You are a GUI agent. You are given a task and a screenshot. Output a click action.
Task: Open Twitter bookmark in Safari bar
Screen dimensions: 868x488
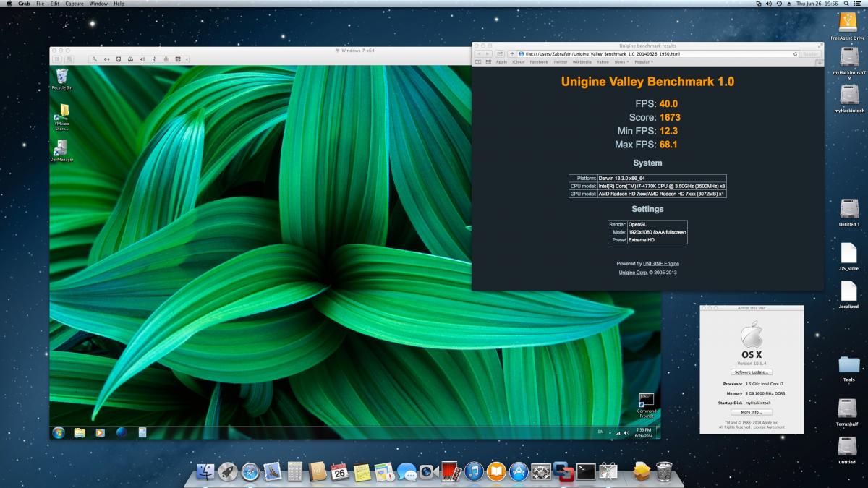tap(560, 62)
